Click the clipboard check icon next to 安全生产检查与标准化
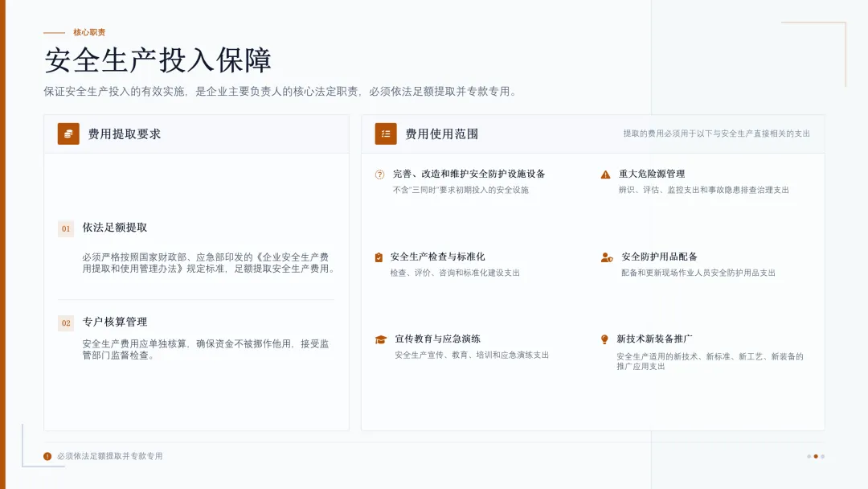The width and height of the screenshot is (868, 489). pos(379,257)
